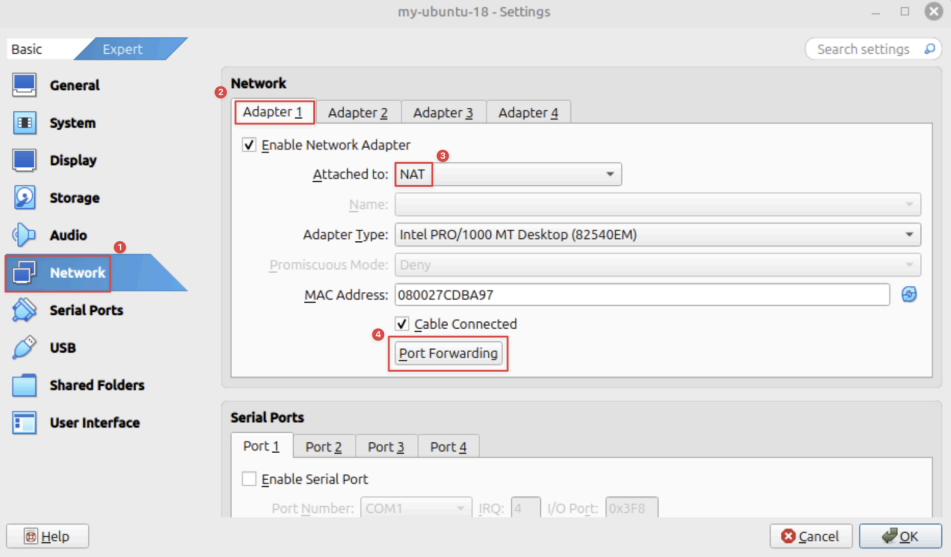Click the Storage disk icon
951x557 pixels.
point(24,198)
